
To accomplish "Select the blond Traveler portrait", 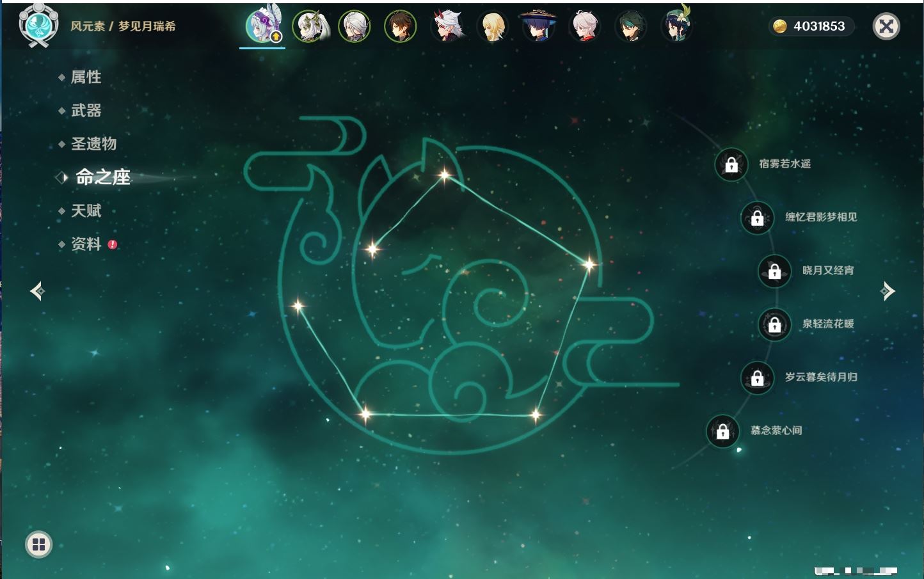I will pyautogui.click(x=493, y=26).
